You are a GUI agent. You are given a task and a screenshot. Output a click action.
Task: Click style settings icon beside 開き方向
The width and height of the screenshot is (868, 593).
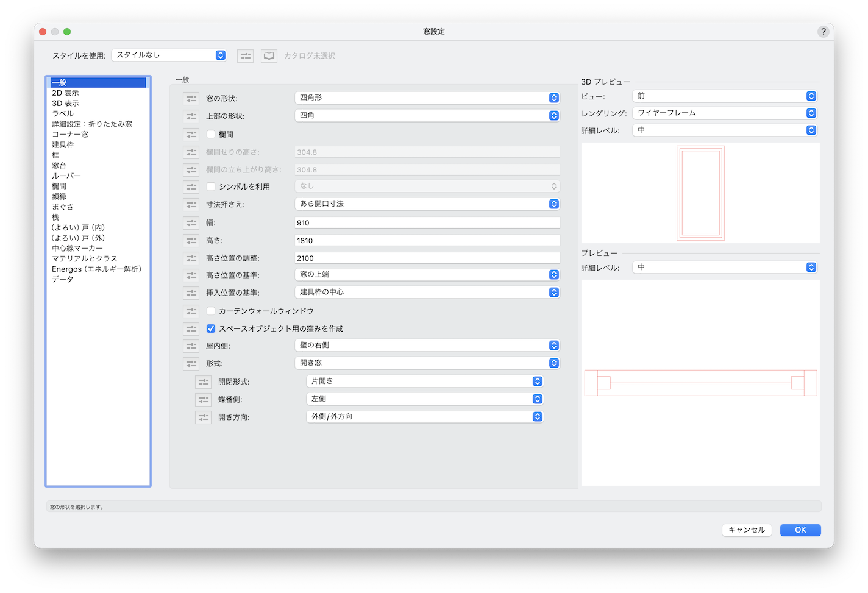(x=203, y=417)
